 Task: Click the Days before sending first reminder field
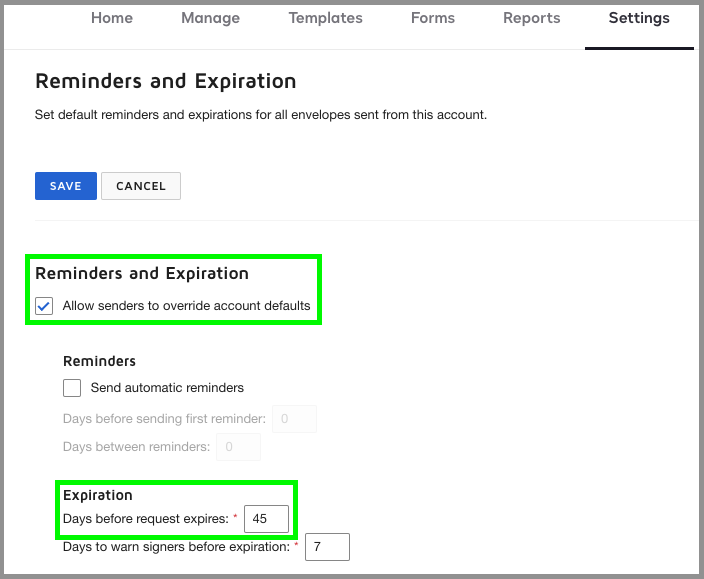click(294, 419)
